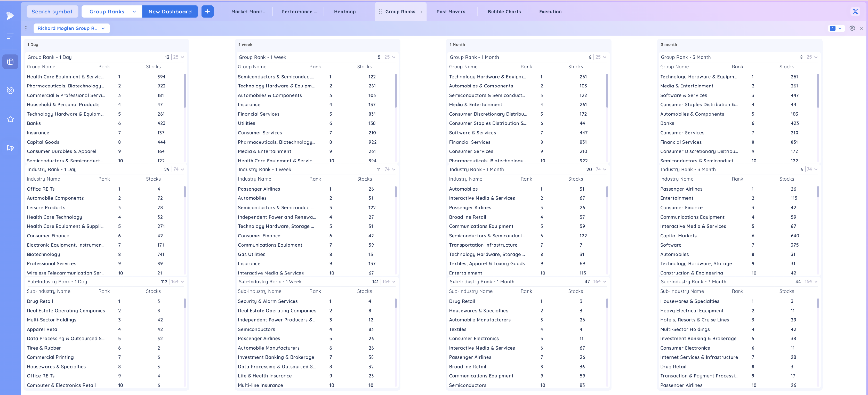
Task: Open the Group Ranks tab options dots
Action: [x=422, y=12]
